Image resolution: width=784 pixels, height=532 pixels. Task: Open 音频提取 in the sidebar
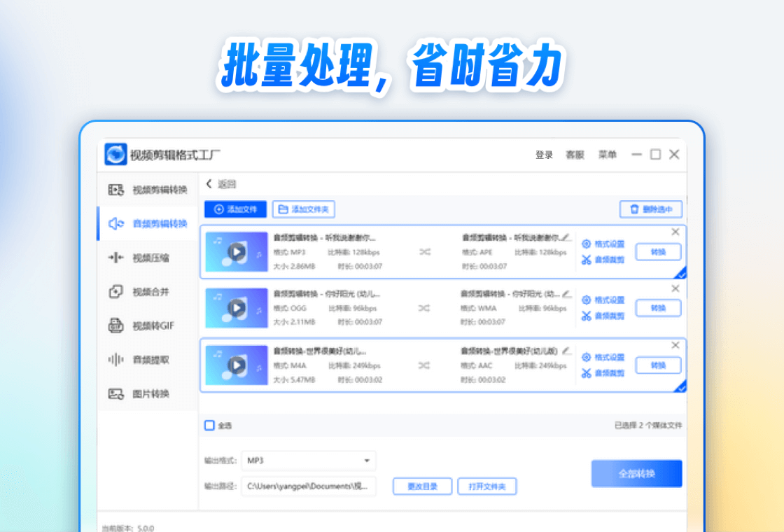[x=148, y=360]
